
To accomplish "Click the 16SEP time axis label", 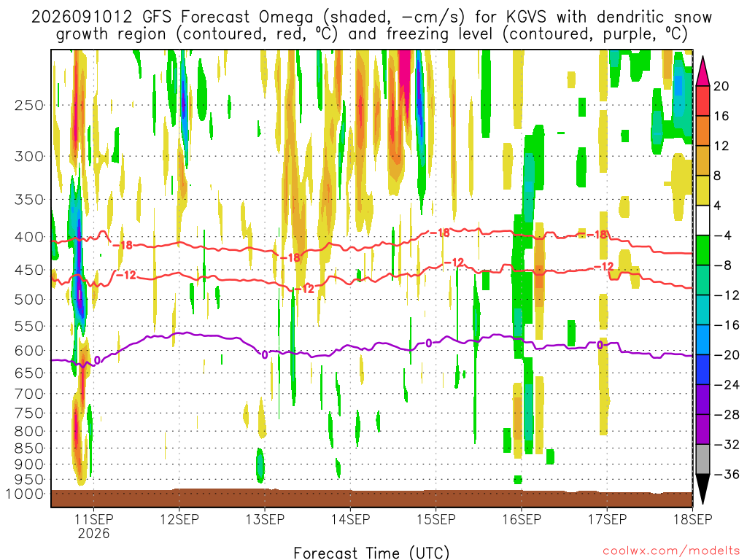I will point(522,519).
